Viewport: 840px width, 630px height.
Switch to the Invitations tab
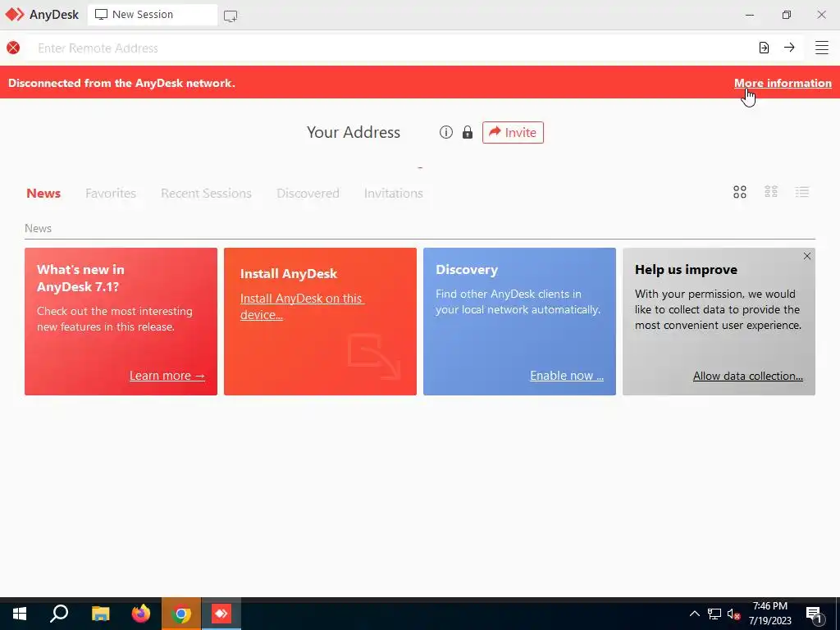click(393, 193)
